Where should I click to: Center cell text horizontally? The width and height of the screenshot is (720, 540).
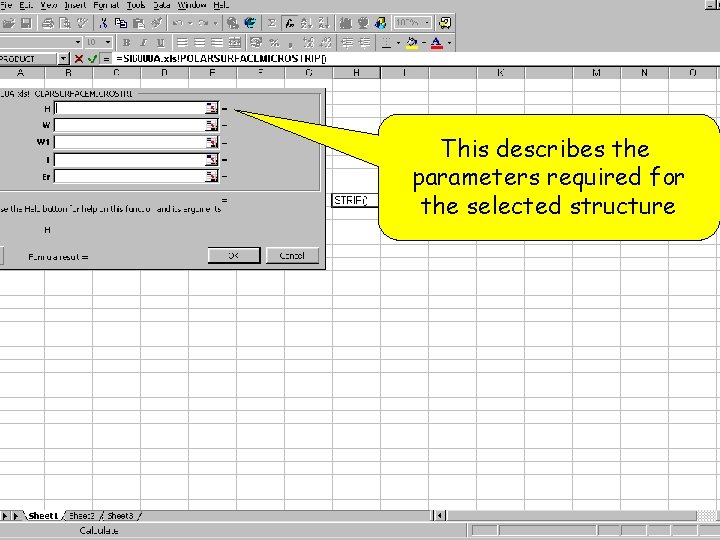pos(199,43)
